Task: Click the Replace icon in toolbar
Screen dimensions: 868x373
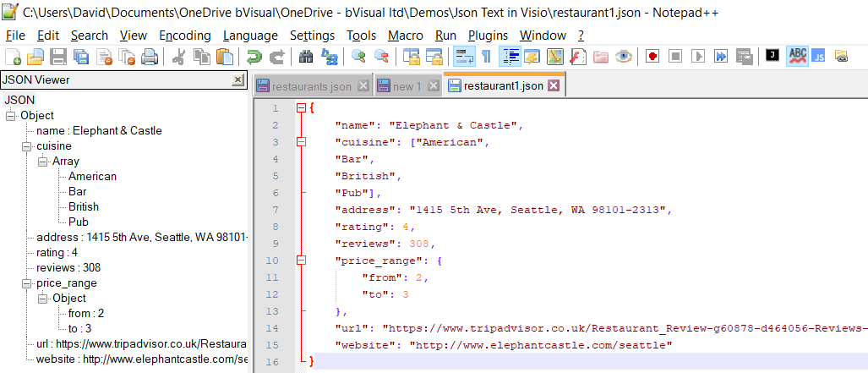Action: point(329,57)
